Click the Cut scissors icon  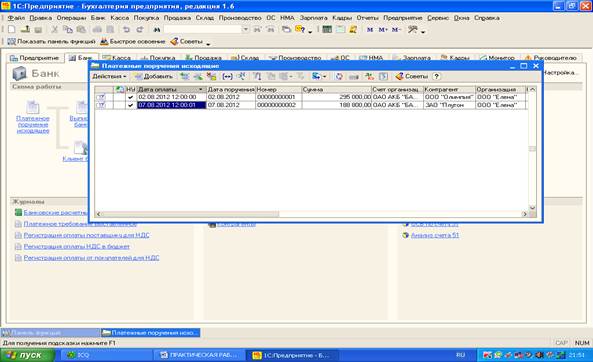[55, 30]
